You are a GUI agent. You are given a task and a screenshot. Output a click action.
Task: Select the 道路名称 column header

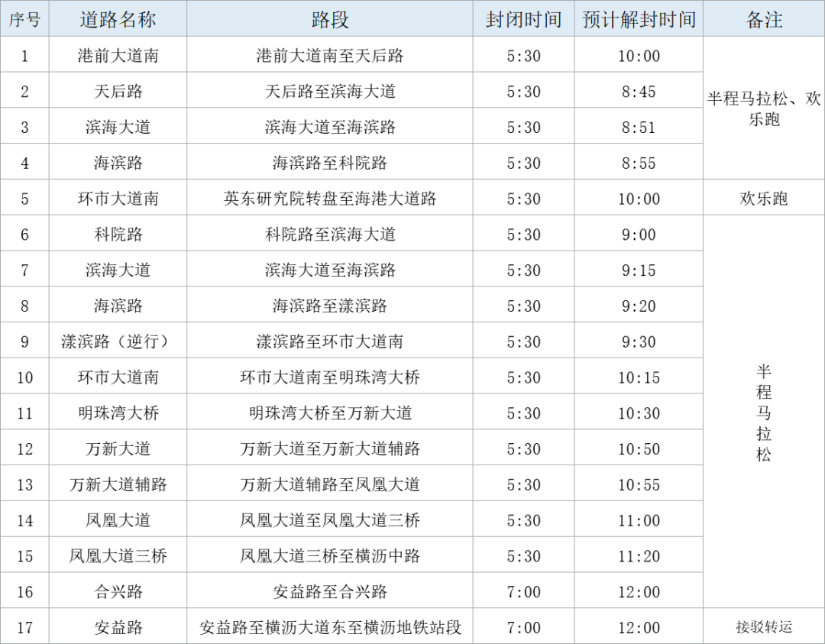coord(118,20)
